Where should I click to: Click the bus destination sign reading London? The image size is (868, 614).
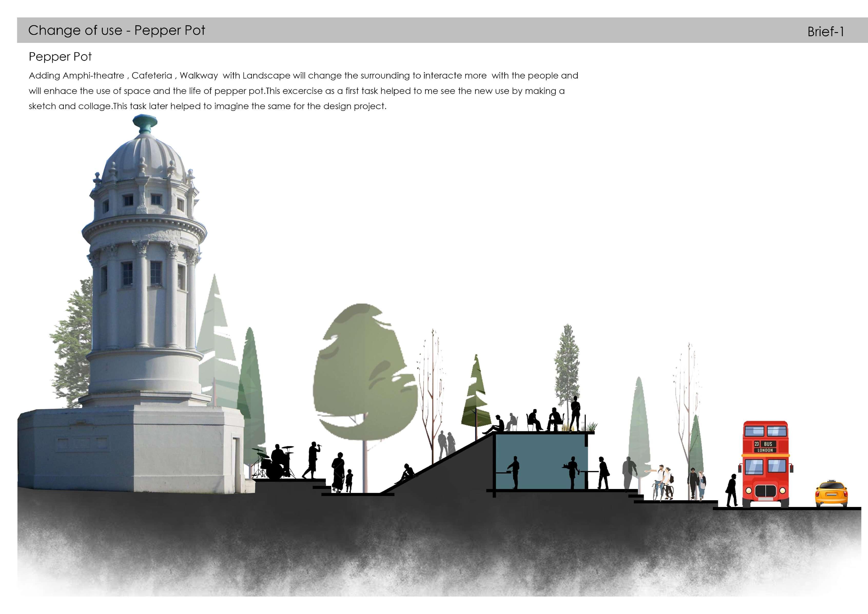coord(765,450)
